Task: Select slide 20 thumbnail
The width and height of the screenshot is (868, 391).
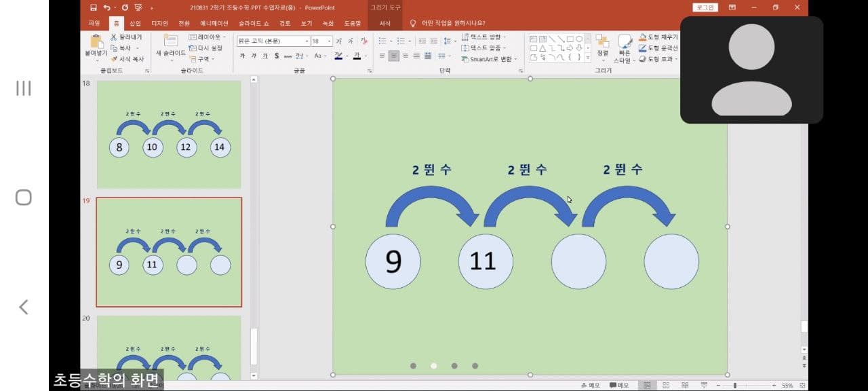Action: (x=169, y=347)
